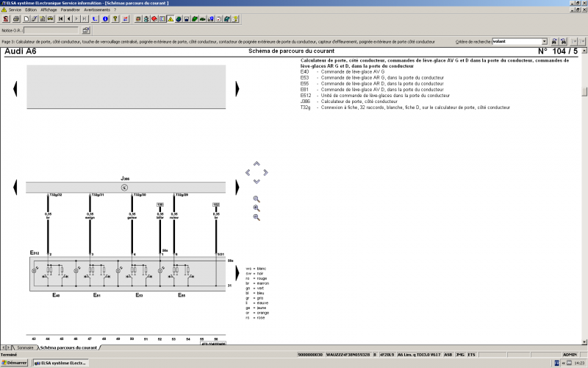Screen dimensions: 588x368
Task: Click the black right arrow beside E512 block
Action: tap(237, 273)
